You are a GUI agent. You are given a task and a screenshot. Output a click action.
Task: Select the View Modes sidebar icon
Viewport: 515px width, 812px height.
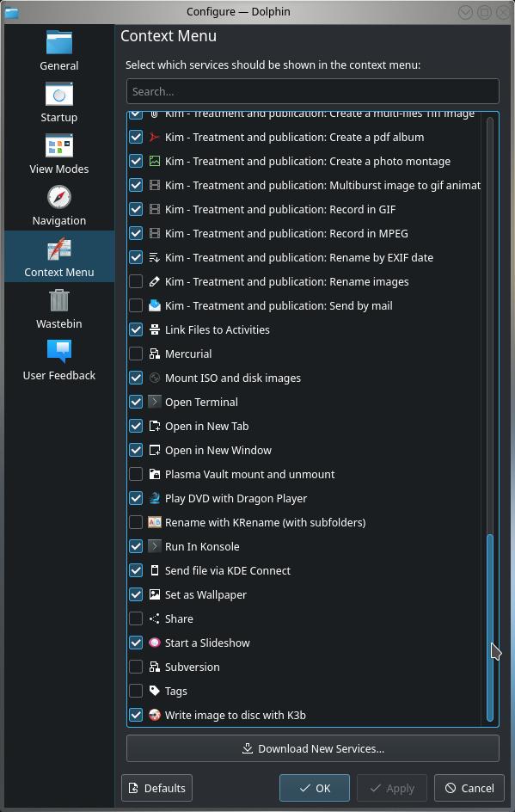[x=59, y=146]
